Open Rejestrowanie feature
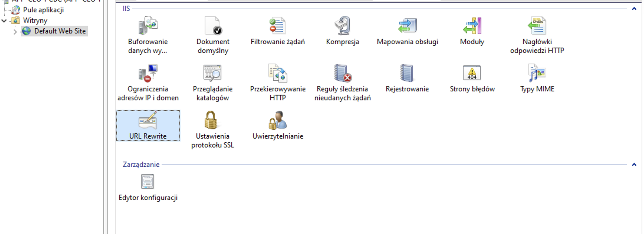Viewport: 644px width, 234px height. (407, 78)
